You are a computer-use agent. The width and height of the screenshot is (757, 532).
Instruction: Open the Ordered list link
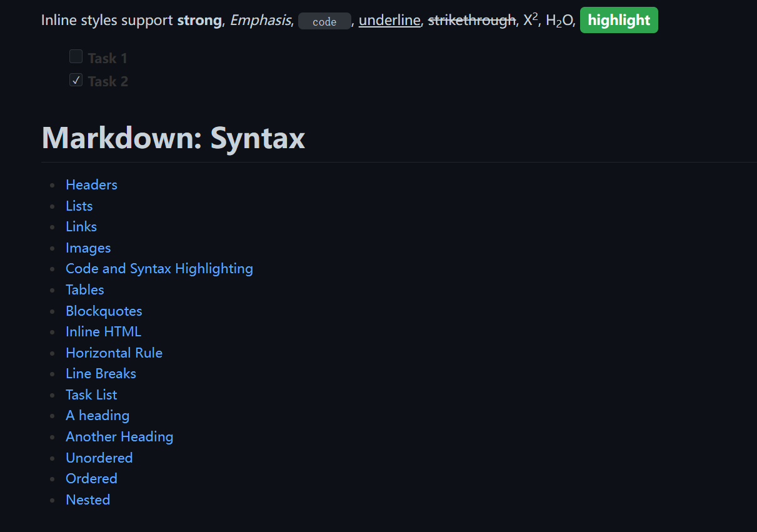point(91,478)
